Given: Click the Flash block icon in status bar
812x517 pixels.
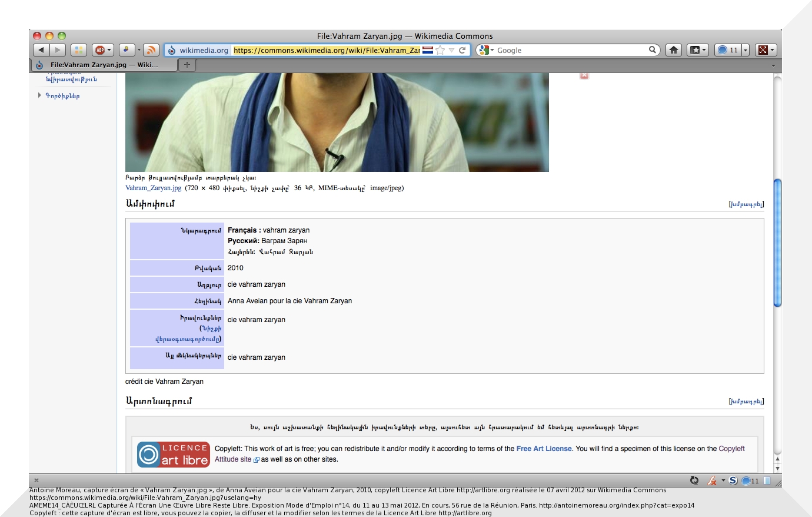Looking at the screenshot, I should pyautogui.click(x=711, y=480).
